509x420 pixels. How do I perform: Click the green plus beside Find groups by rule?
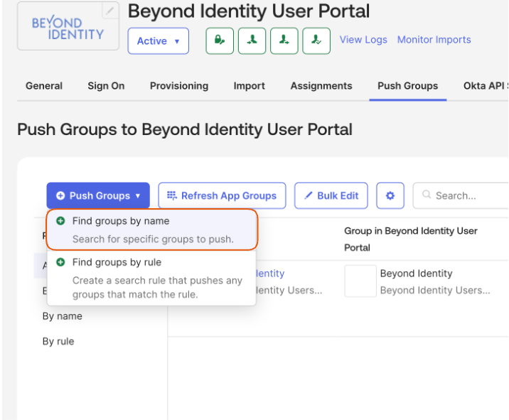[60, 262]
